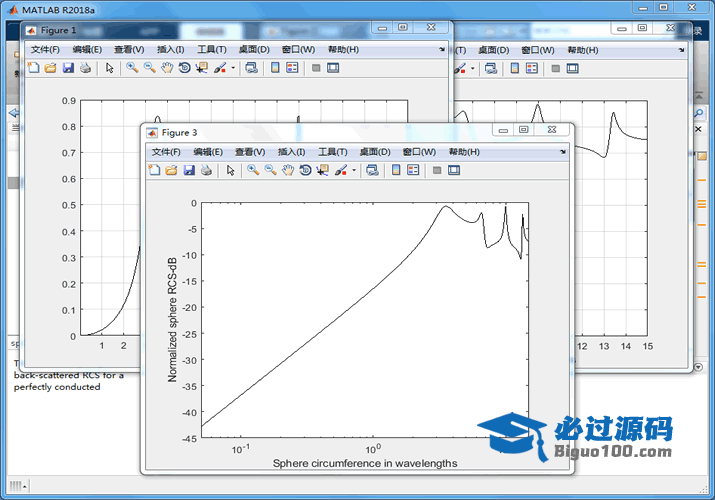Viewport: 715px width, 500px height.
Task: Click Normalized sphere RCS-dB axis label
Action: (172, 320)
